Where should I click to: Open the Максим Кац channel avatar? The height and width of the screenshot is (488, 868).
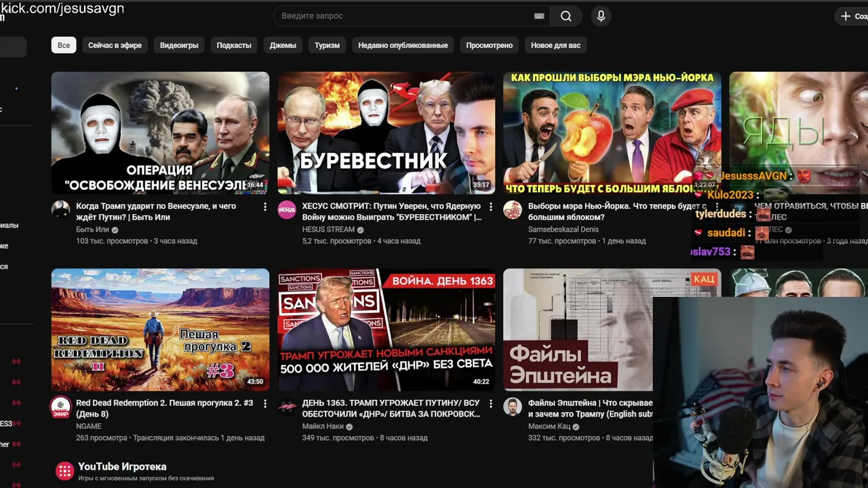513,407
